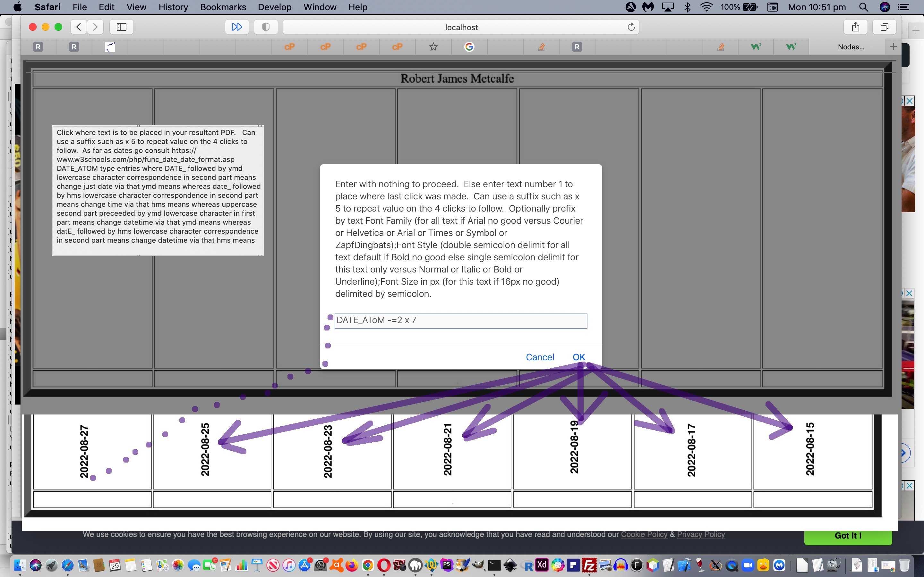The width and height of the screenshot is (924, 577).
Task: Click the Safari forward arrow button
Action: tap(96, 27)
